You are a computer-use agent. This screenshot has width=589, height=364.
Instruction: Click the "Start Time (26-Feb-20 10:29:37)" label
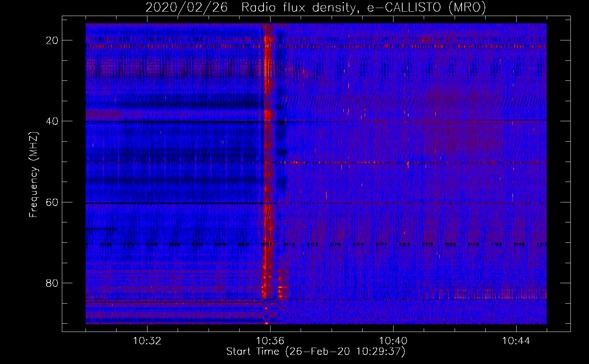tap(316, 352)
